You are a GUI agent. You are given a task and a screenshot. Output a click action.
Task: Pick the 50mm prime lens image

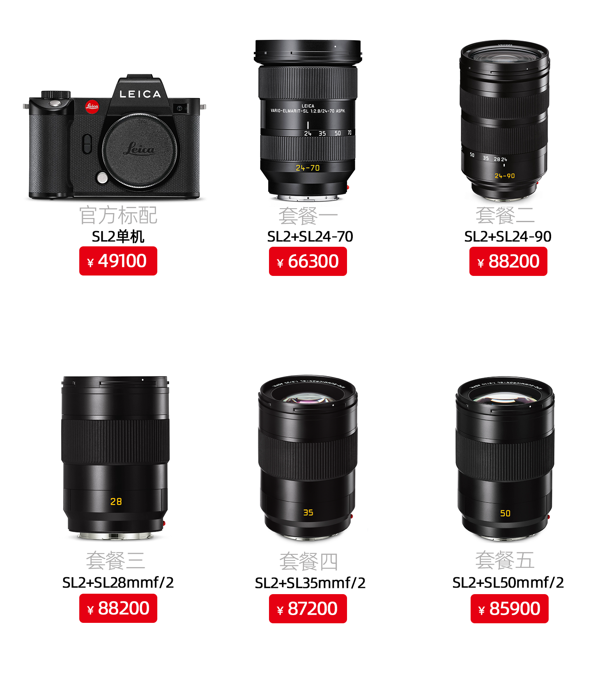pyautogui.click(x=505, y=458)
